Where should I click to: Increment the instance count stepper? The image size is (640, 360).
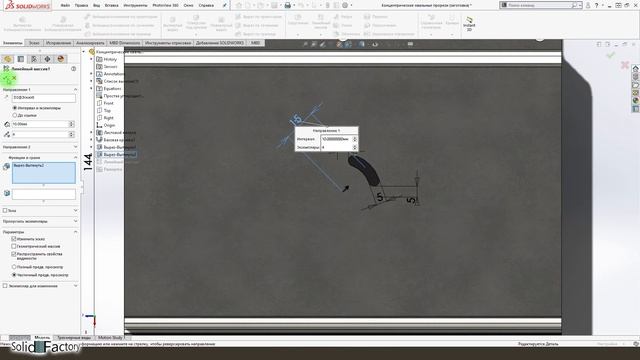coord(72,133)
